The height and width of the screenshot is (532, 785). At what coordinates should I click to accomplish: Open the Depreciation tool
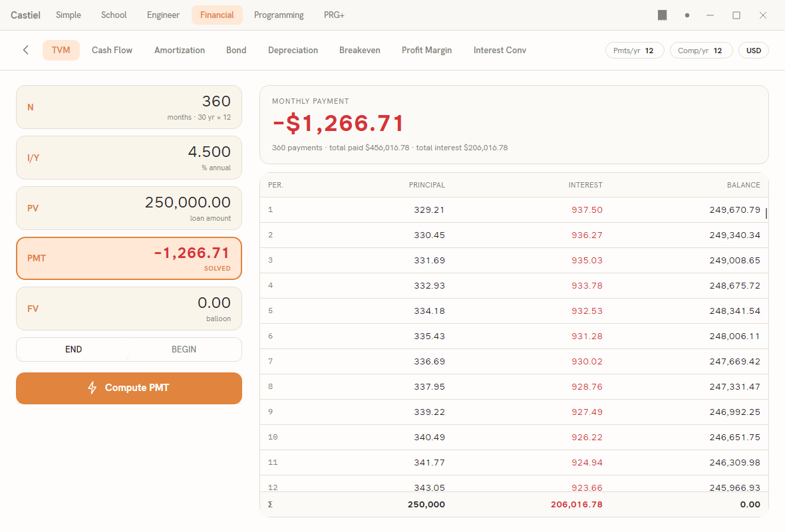293,50
